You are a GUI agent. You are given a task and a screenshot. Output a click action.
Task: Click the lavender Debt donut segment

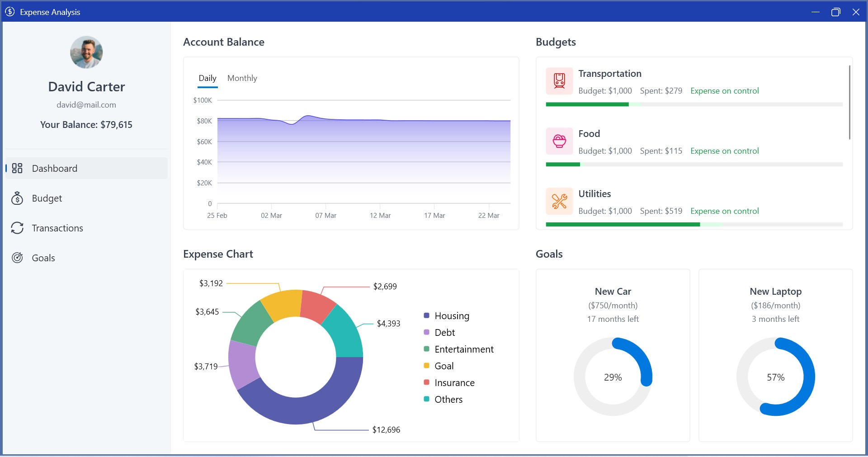pyautogui.click(x=243, y=364)
